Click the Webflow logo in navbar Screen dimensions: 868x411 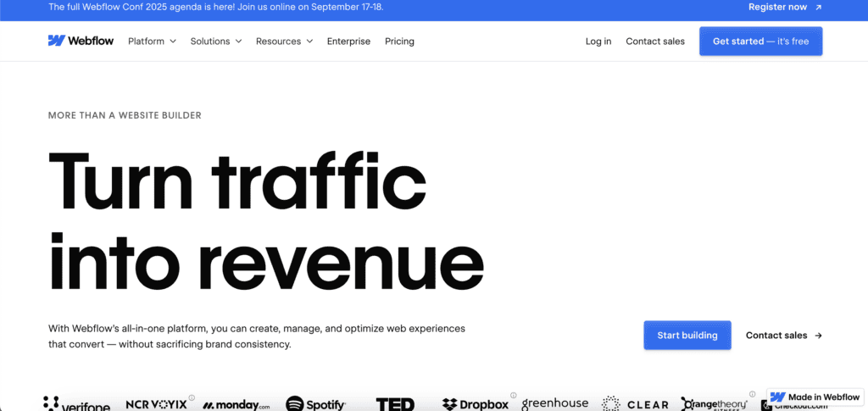tap(81, 41)
